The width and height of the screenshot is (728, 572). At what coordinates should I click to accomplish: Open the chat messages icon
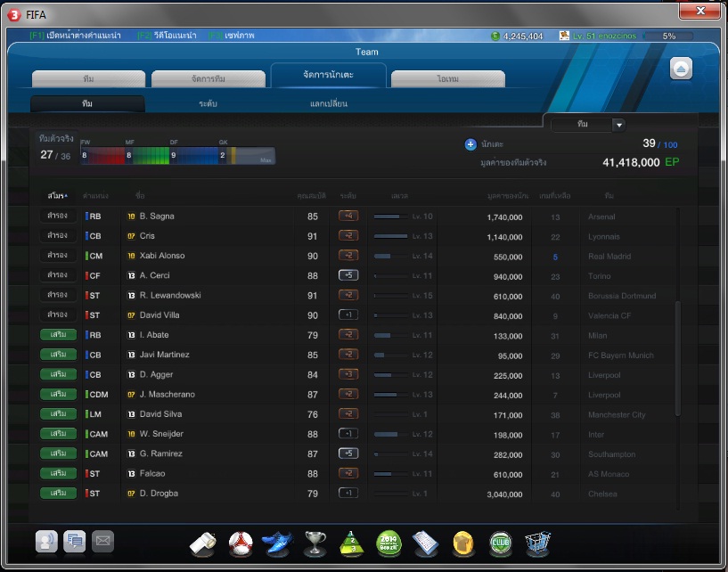74,542
